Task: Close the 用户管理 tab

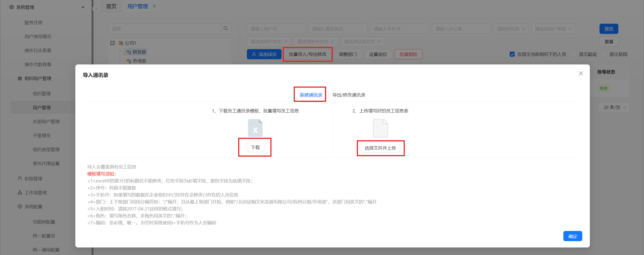Action: coord(154,6)
